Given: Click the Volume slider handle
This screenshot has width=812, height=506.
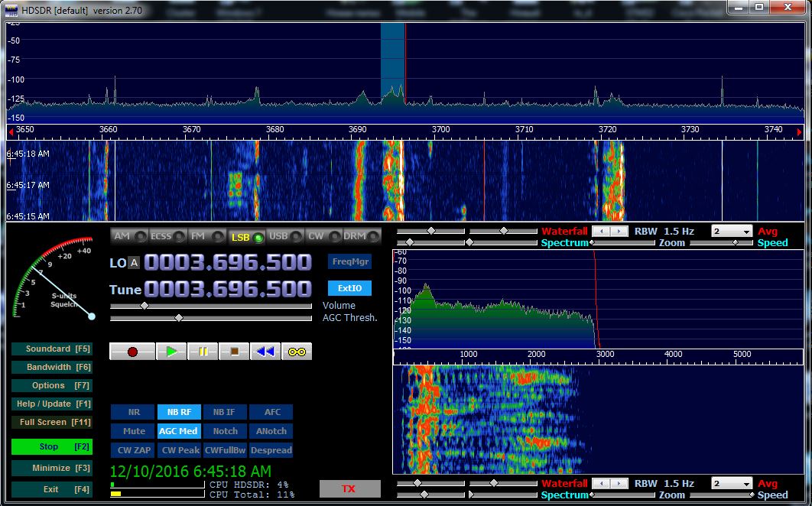Looking at the screenshot, I should click(144, 306).
